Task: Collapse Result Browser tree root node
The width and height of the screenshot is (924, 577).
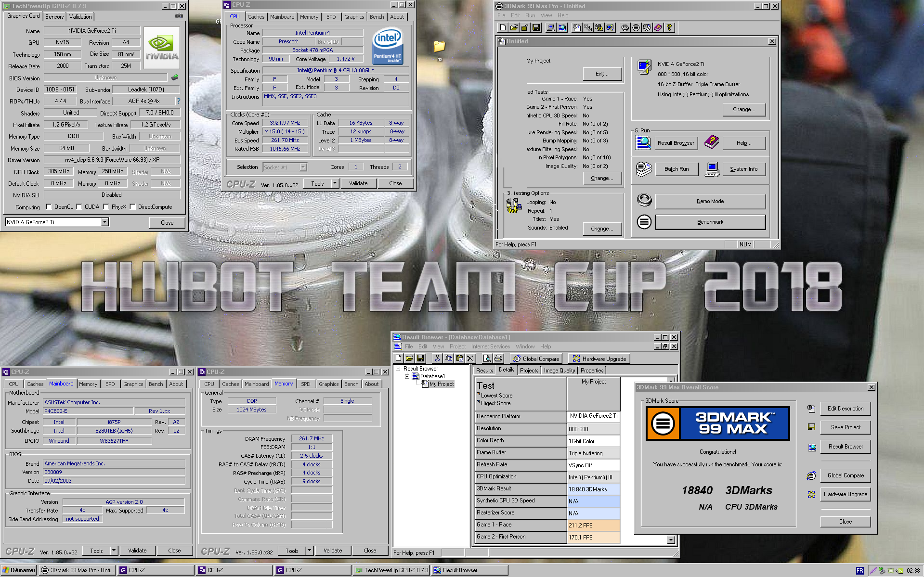Action: (x=398, y=369)
